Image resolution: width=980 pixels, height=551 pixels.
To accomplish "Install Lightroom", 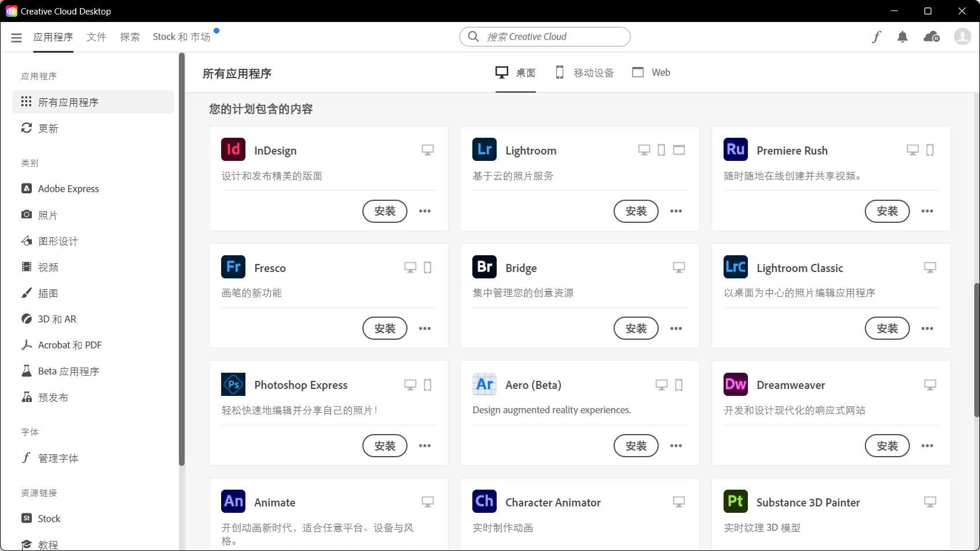I will [636, 211].
